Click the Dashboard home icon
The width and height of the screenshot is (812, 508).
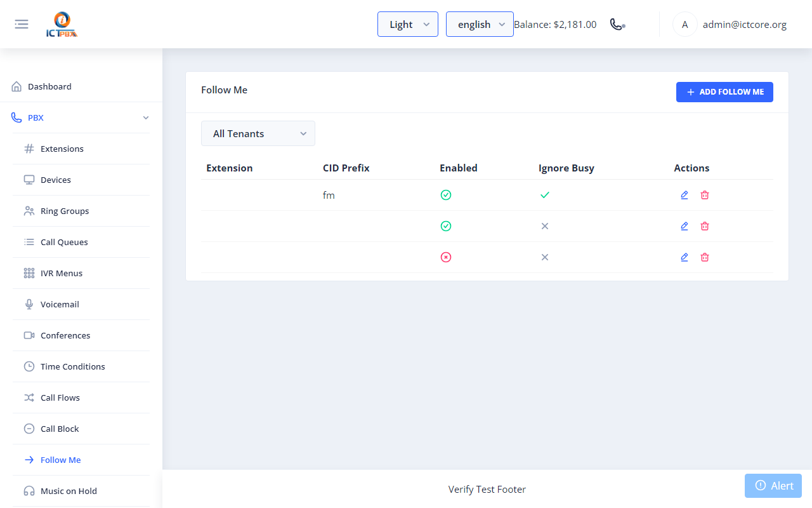point(16,86)
